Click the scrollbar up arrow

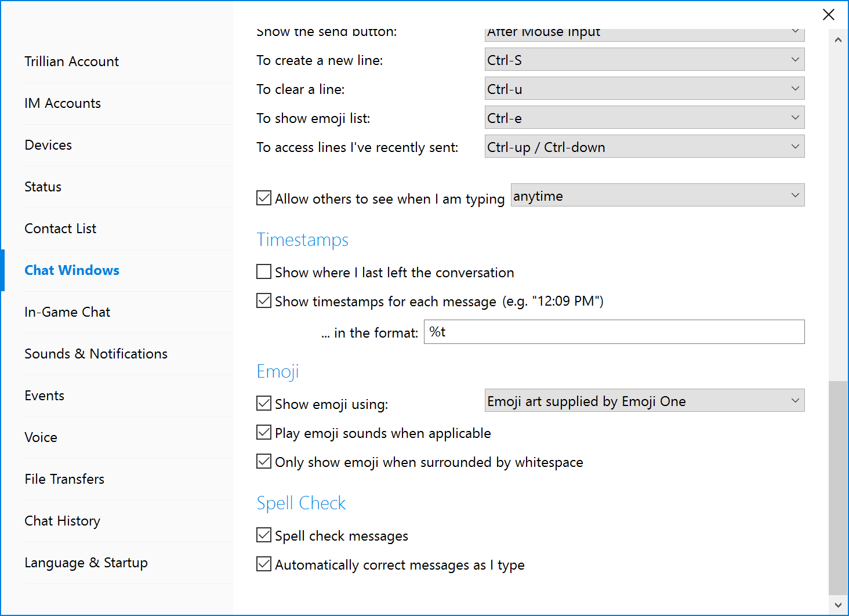click(x=838, y=39)
